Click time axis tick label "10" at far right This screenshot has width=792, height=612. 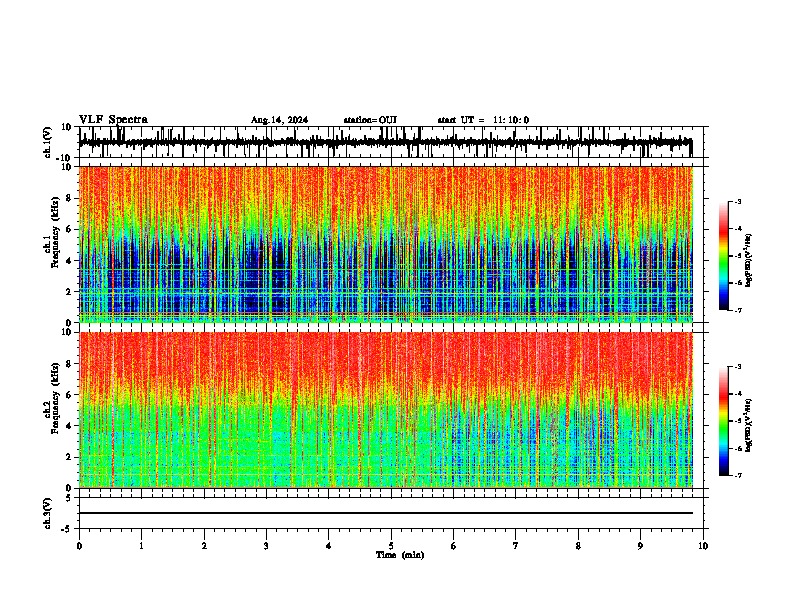coord(703,546)
